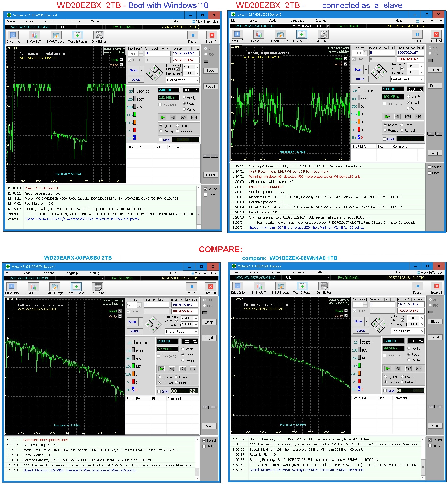Select Test & Repair in the WD20EARX Device 1 window
The width and height of the screenshot is (448, 484).
click(x=76, y=288)
